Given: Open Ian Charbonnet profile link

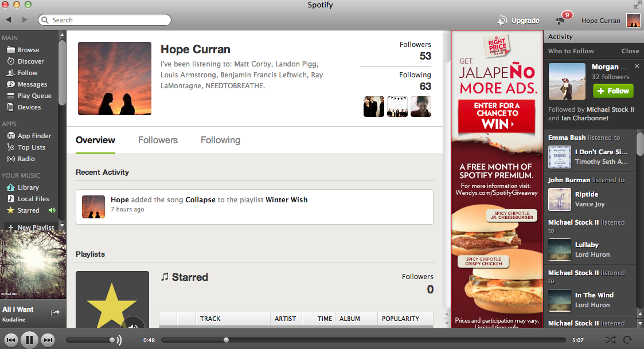Looking at the screenshot, I should click(586, 118).
